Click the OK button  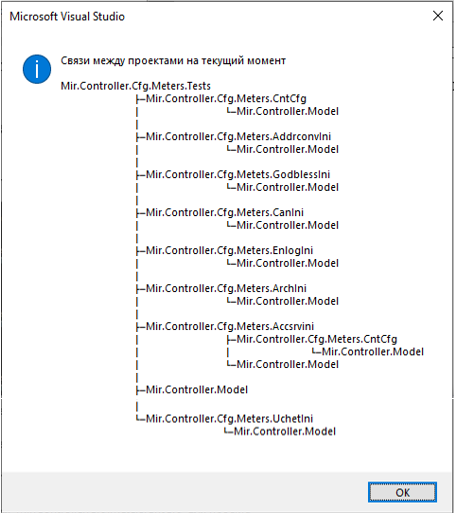(x=402, y=492)
